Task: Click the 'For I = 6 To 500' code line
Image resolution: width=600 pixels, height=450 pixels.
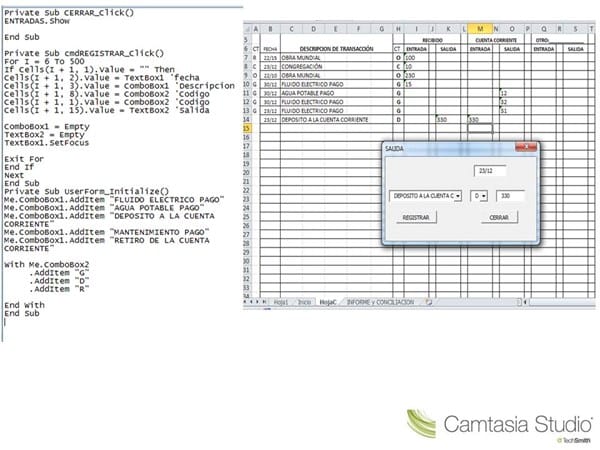Action: click(44, 61)
